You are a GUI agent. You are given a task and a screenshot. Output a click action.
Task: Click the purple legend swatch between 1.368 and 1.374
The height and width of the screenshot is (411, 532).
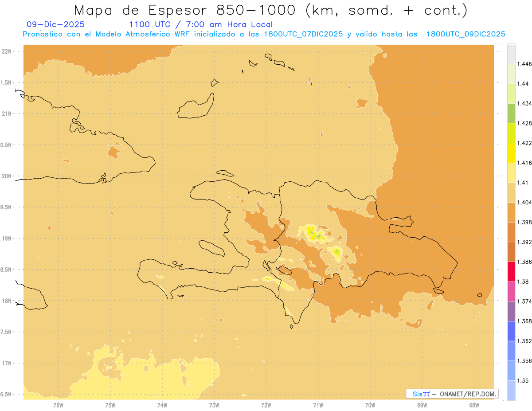tap(511, 311)
